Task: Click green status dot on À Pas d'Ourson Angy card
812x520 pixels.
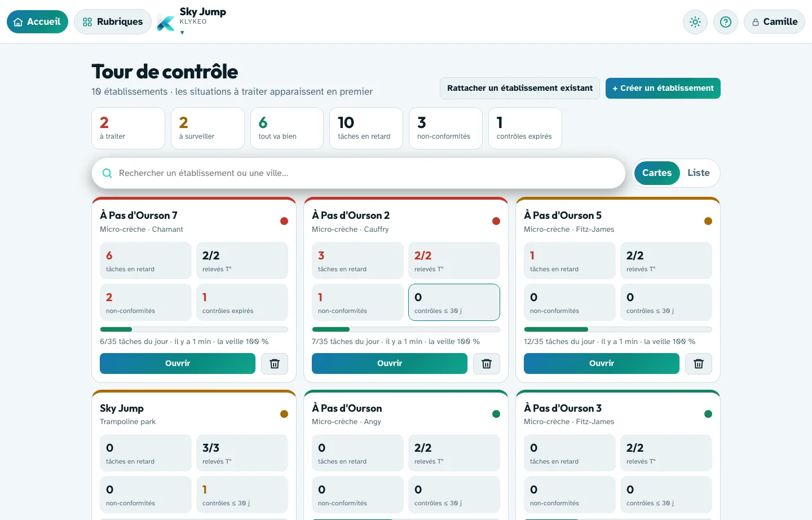Action: point(496,414)
